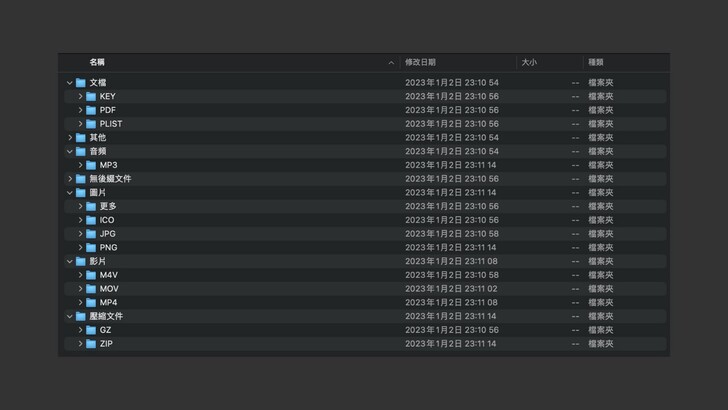The height and width of the screenshot is (410, 728).
Task: Collapse the 圖片 folder disclosure arrow
Action: [x=70, y=193]
